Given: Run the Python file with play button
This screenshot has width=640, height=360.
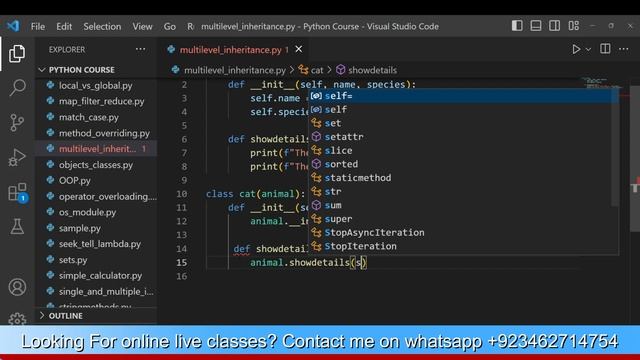Looking at the screenshot, I should (x=576, y=49).
